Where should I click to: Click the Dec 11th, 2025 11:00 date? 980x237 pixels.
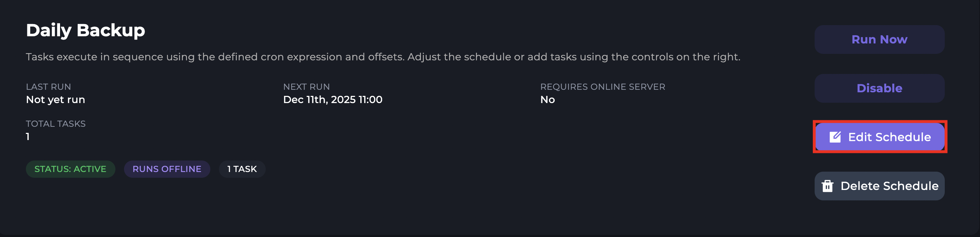point(333,99)
